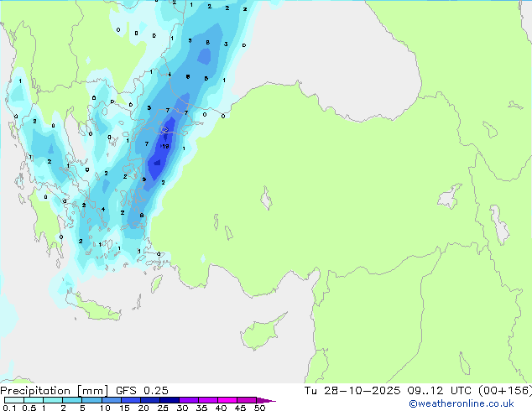Select the legend swatch between 30 and 35
The width and height of the screenshot is (532, 411).
pyautogui.click(x=188, y=400)
